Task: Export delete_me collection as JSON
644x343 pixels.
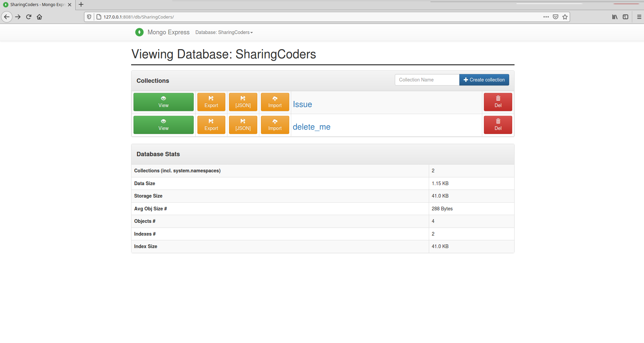Action: pyautogui.click(x=243, y=125)
